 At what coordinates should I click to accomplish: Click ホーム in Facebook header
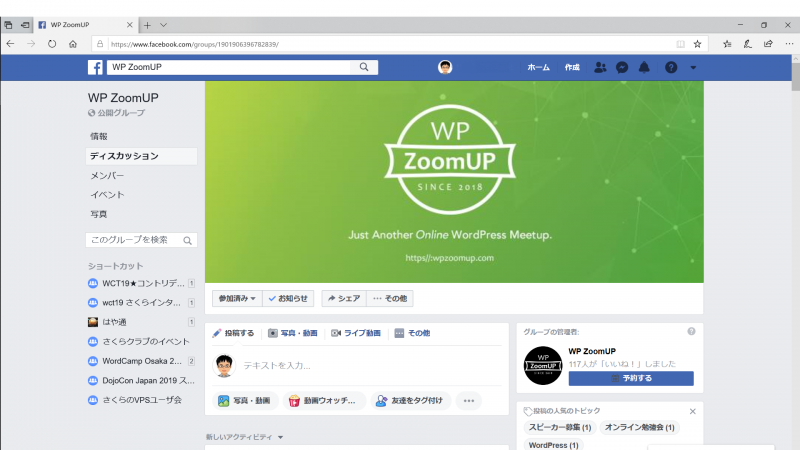[x=538, y=67]
